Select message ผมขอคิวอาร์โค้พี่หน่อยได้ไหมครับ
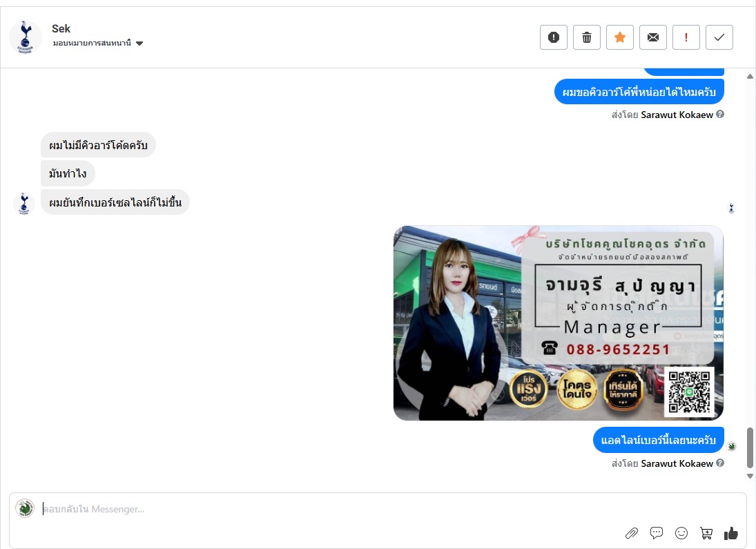Viewport: 756px width, 549px height. point(639,92)
